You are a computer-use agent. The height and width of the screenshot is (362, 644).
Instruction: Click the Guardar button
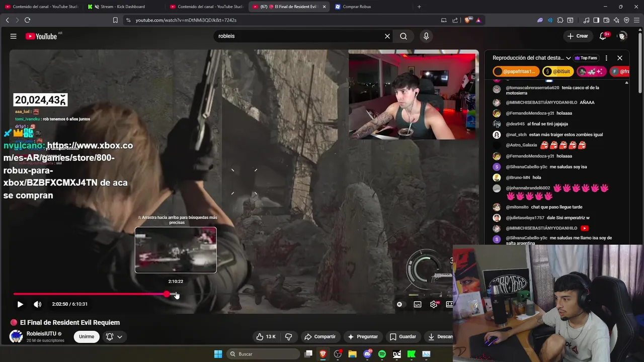[x=403, y=336]
